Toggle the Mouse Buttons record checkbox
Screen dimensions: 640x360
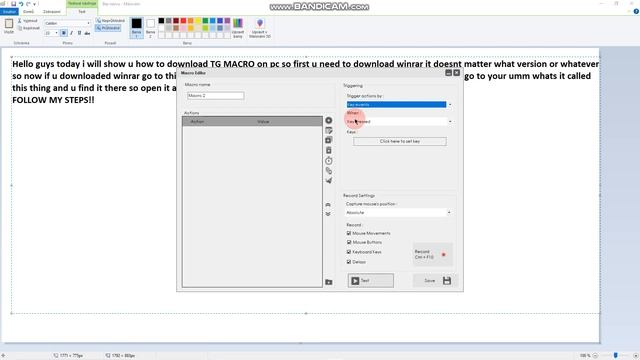[349, 242]
